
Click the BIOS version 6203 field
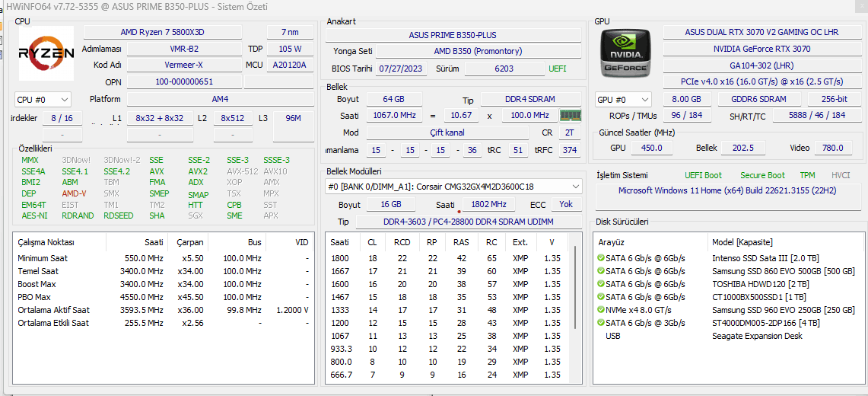(x=504, y=69)
